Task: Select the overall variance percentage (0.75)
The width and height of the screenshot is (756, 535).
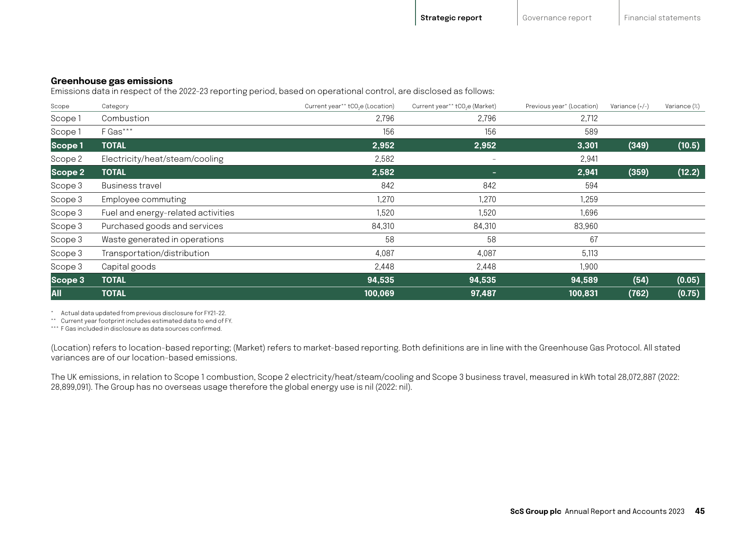Action: [688, 294]
